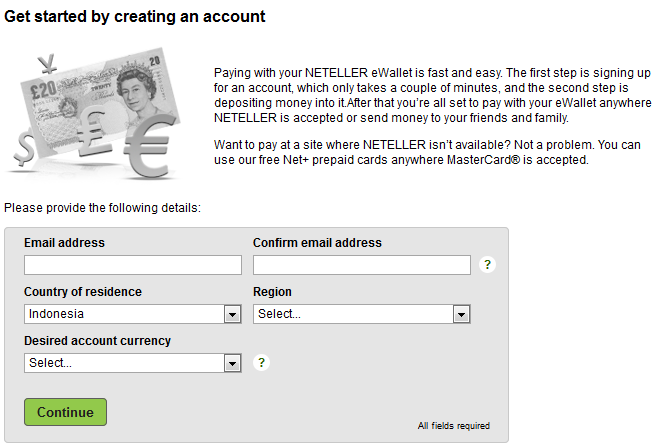
Task: Click the 'All fields required' note
Action: click(454, 426)
